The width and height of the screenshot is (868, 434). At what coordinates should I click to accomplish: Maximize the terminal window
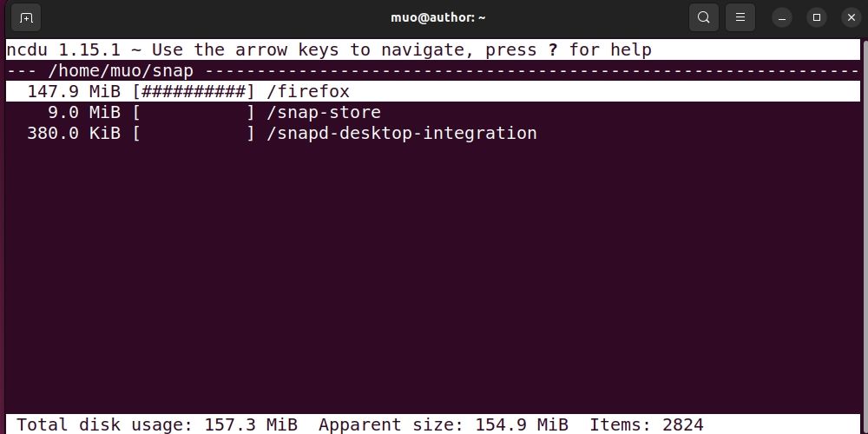click(816, 17)
